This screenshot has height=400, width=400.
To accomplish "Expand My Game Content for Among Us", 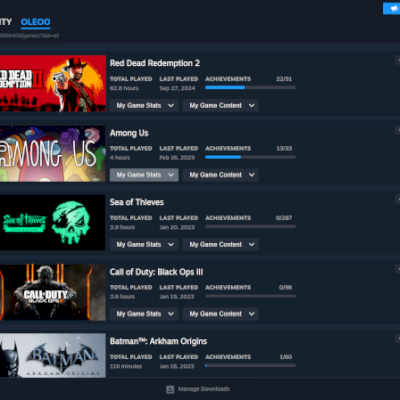I will (221, 175).
